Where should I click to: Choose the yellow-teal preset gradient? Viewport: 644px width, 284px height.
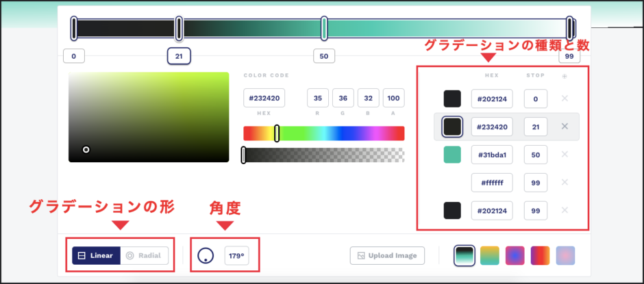coord(490,256)
